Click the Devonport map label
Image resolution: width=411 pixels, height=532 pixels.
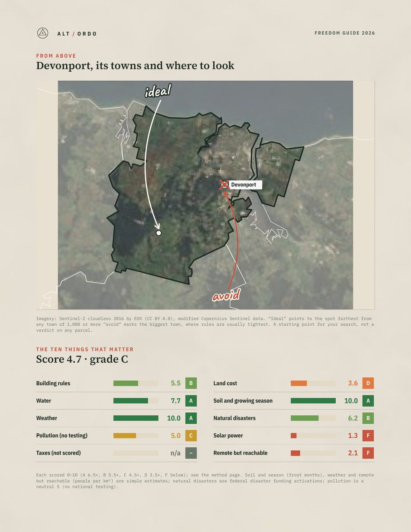click(245, 185)
